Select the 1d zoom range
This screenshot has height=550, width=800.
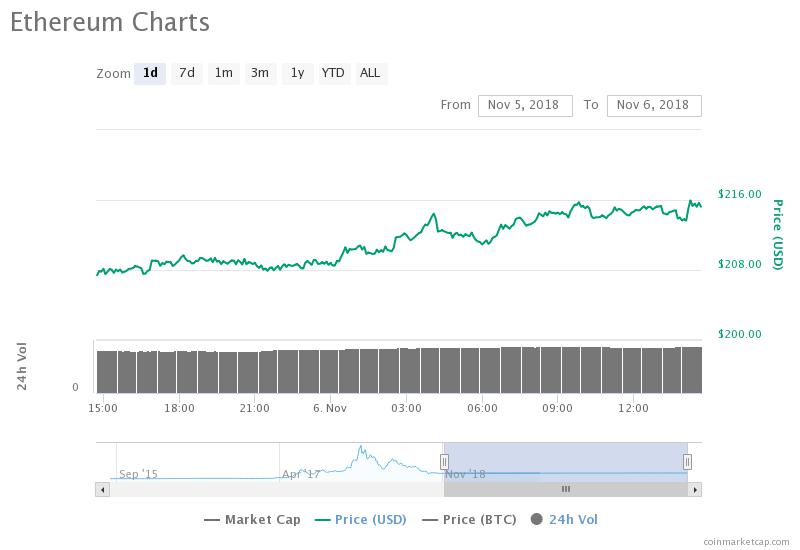point(150,73)
